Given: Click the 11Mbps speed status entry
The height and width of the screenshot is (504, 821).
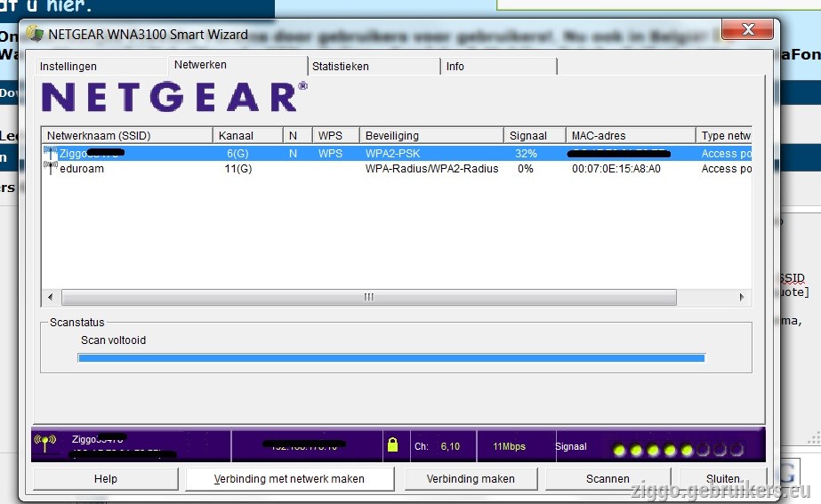Looking at the screenshot, I should (509, 446).
